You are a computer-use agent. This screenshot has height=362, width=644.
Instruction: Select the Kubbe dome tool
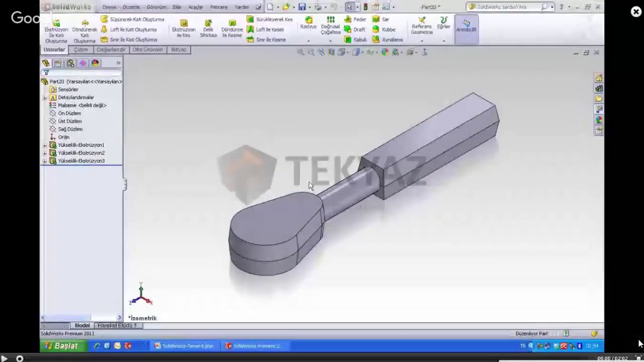click(x=384, y=30)
